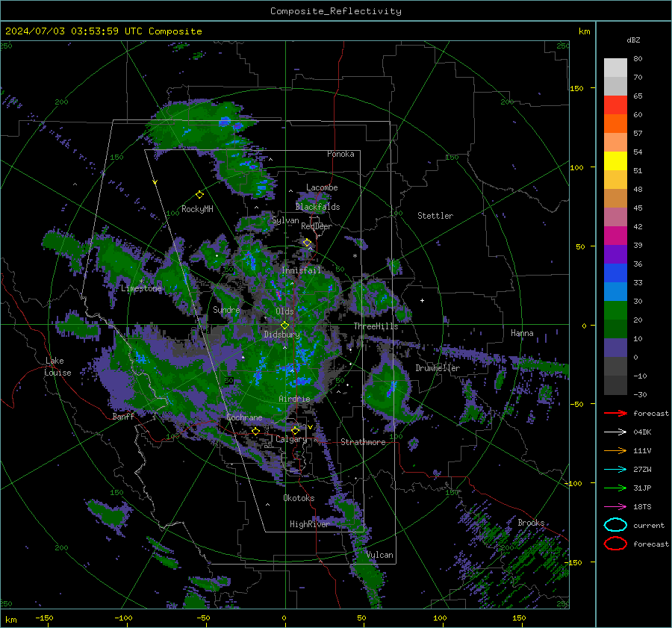Viewport: 672px width, 628px height.
Task: Pick the dark gray -10 dBZ swatch
Action: click(x=615, y=385)
